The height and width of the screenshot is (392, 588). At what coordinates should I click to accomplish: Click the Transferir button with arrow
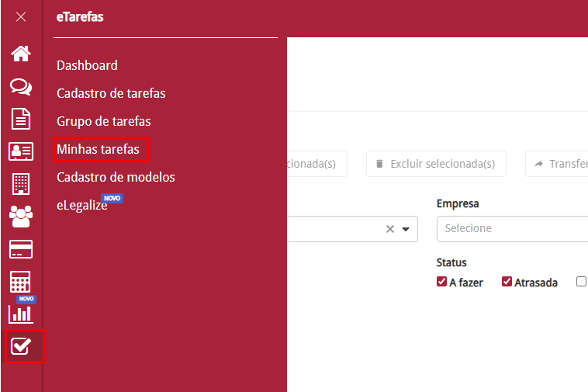[556, 164]
